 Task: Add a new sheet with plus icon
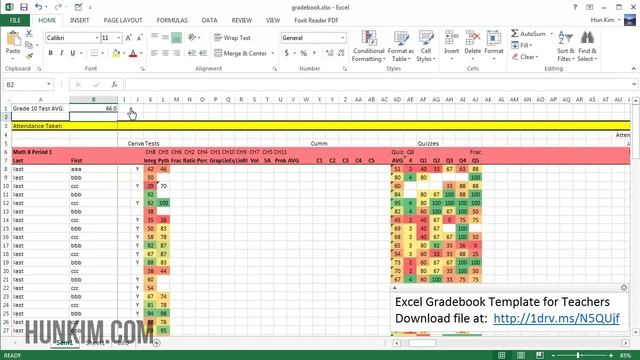click(x=156, y=343)
